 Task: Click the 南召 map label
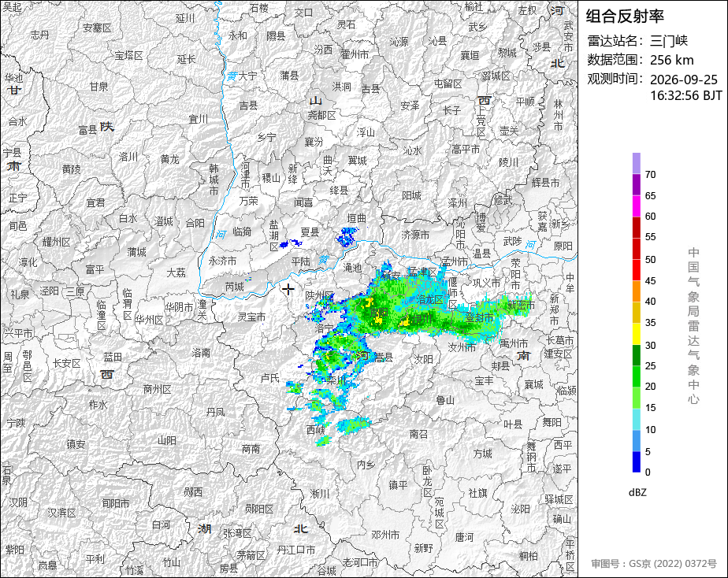coord(419,434)
